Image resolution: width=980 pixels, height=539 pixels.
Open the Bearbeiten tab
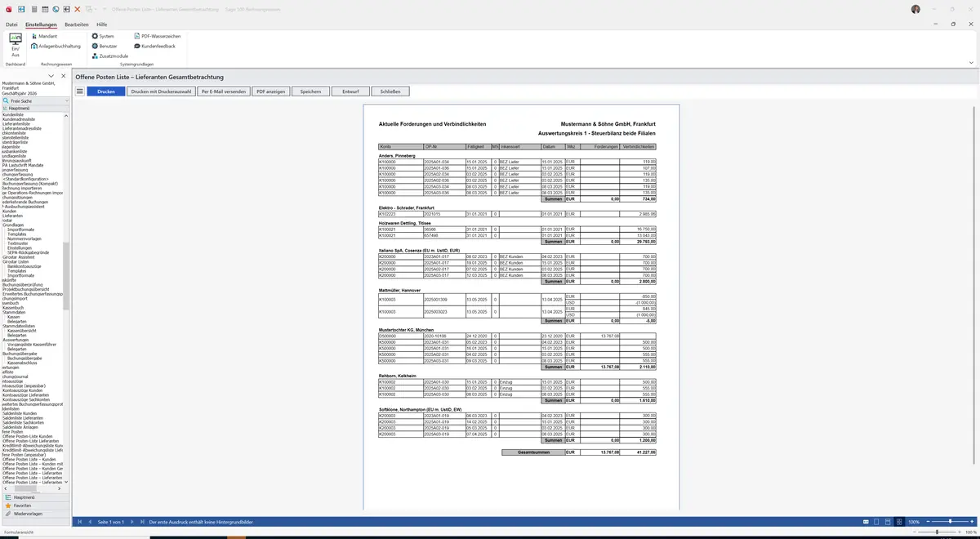pos(77,24)
